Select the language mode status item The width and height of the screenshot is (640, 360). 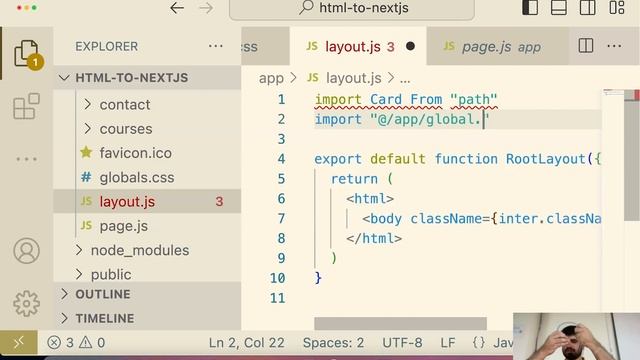tap(492, 342)
